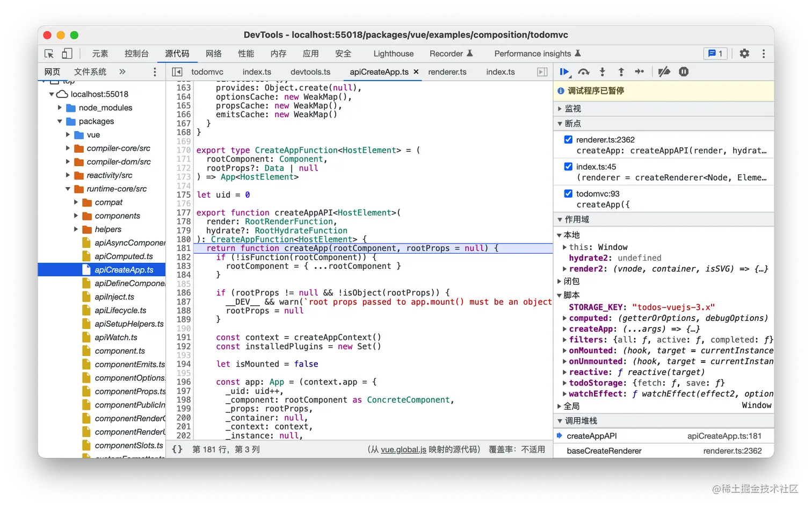Viewport: 812px width, 508px height.
Task: Set breakpoint at line number 191
Action: point(184,338)
